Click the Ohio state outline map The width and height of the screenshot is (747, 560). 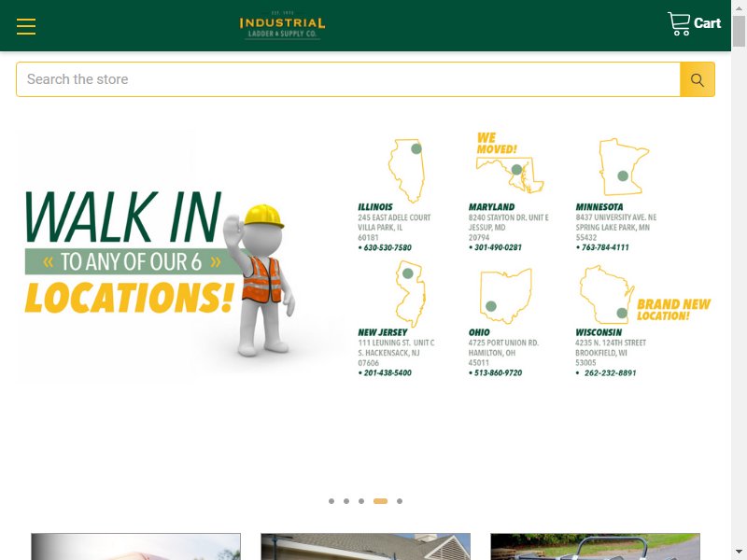(x=505, y=296)
